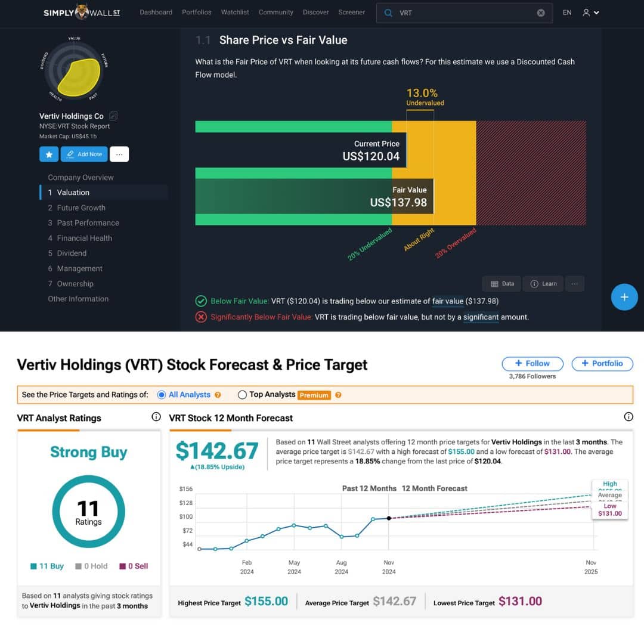Click the Add Note button
This screenshot has width=644, height=644.
tap(84, 154)
